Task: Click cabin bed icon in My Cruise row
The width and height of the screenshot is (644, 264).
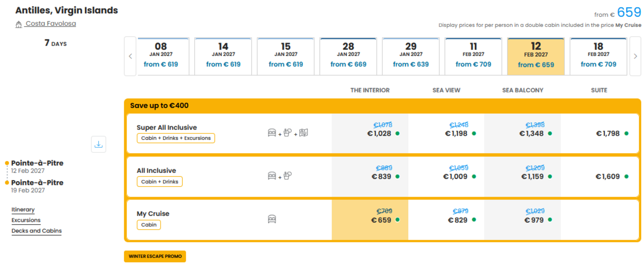Action: [x=272, y=219]
